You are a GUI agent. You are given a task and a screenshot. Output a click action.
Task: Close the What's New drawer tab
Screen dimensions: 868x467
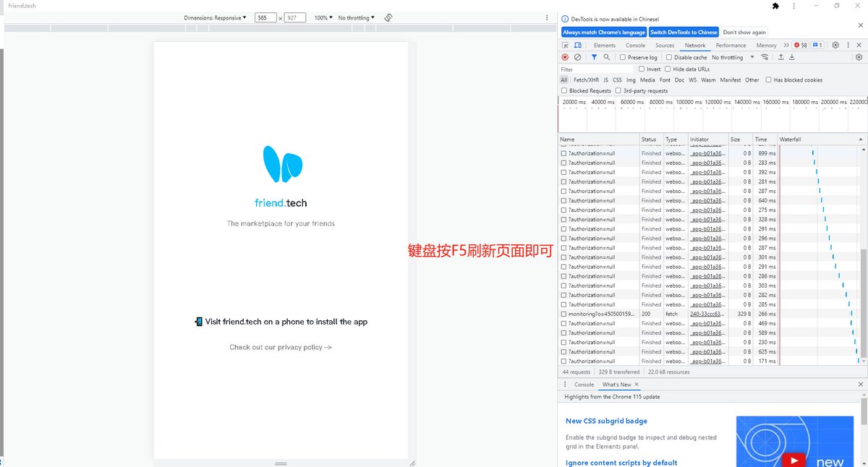[637, 384]
